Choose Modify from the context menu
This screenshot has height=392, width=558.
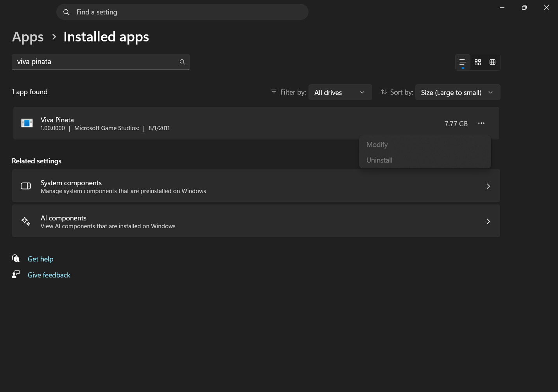(425, 145)
